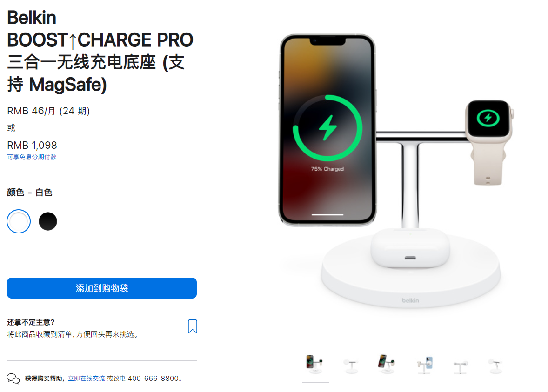Select the white color swatch

19,221
